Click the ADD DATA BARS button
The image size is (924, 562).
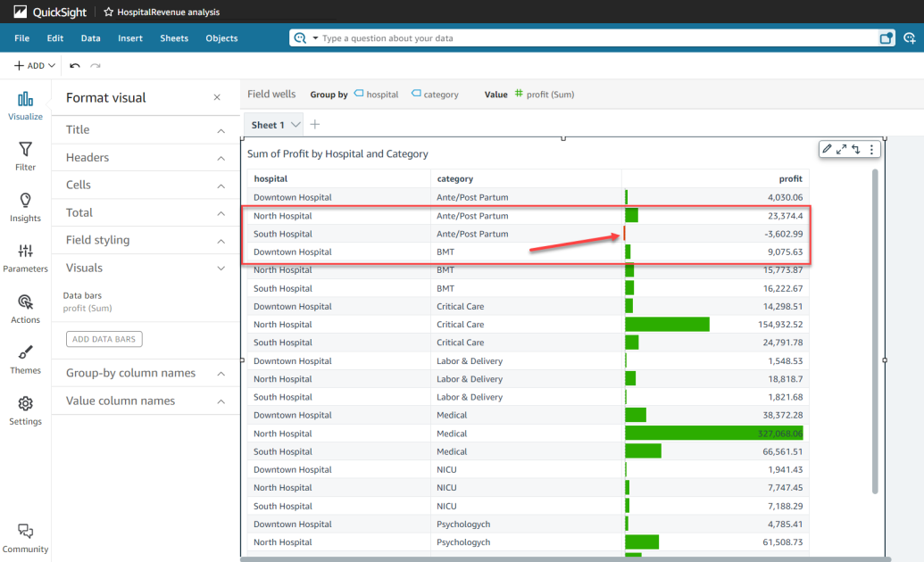coord(104,338)
